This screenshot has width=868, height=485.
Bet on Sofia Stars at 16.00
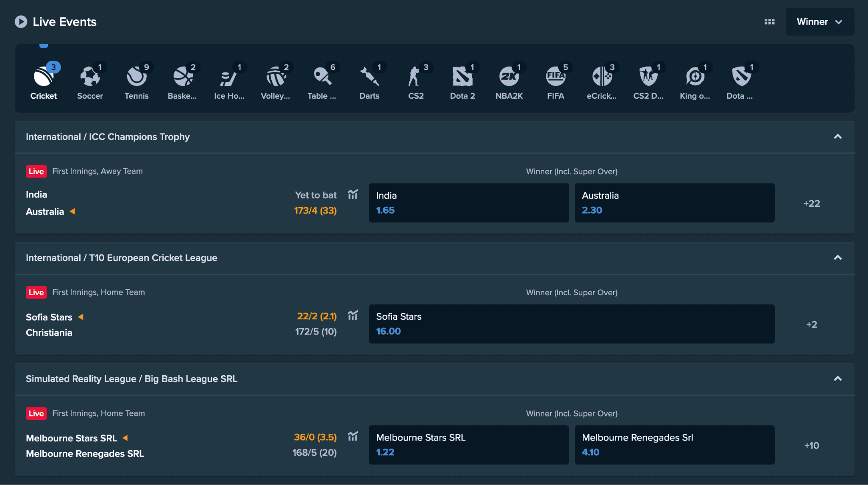[x=572, y=324]
